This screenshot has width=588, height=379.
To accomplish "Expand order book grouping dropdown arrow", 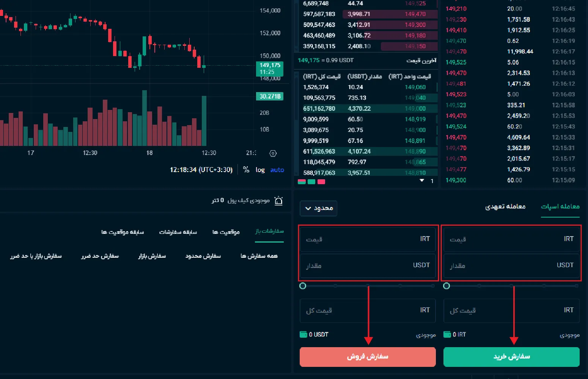I will point(422,181).
